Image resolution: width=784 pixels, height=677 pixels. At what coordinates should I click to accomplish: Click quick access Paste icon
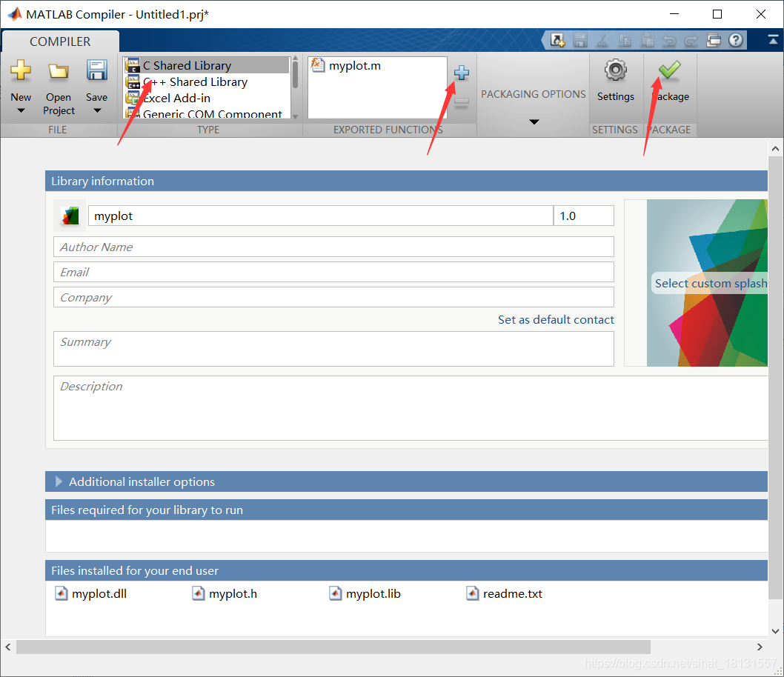click(648, 40)
